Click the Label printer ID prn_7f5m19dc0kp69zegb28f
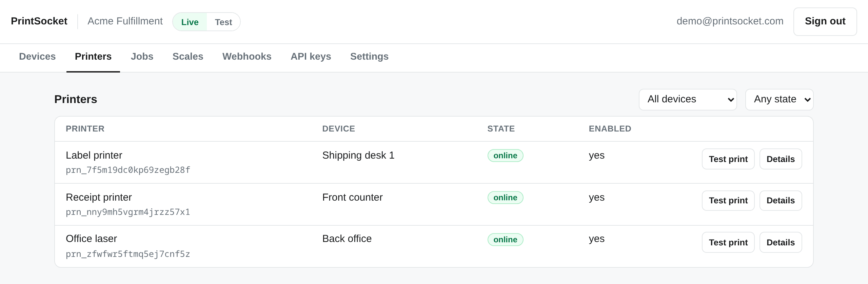 pos(128,170)
